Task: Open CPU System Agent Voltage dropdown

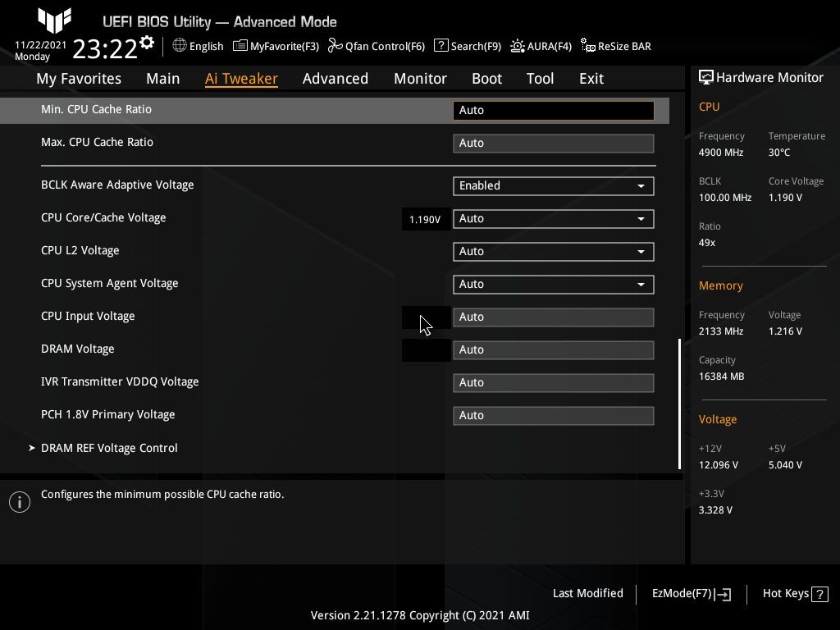Action: pos(554,285)
